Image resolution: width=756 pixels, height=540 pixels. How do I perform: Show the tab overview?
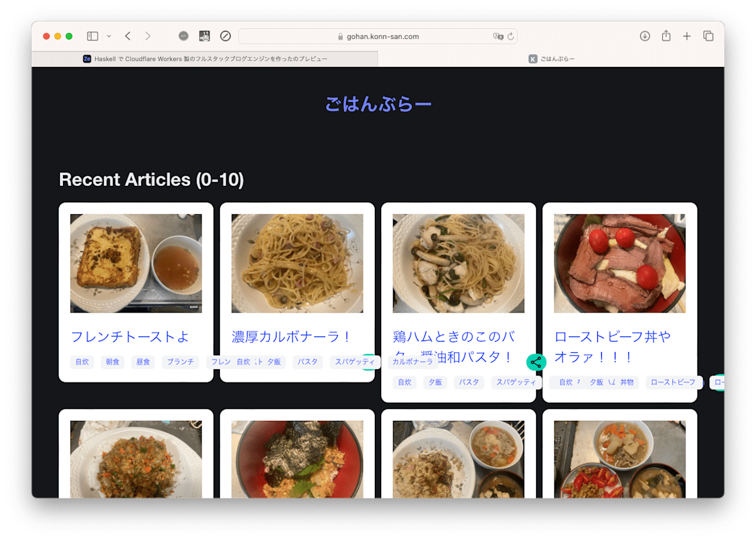click(708, 37)
